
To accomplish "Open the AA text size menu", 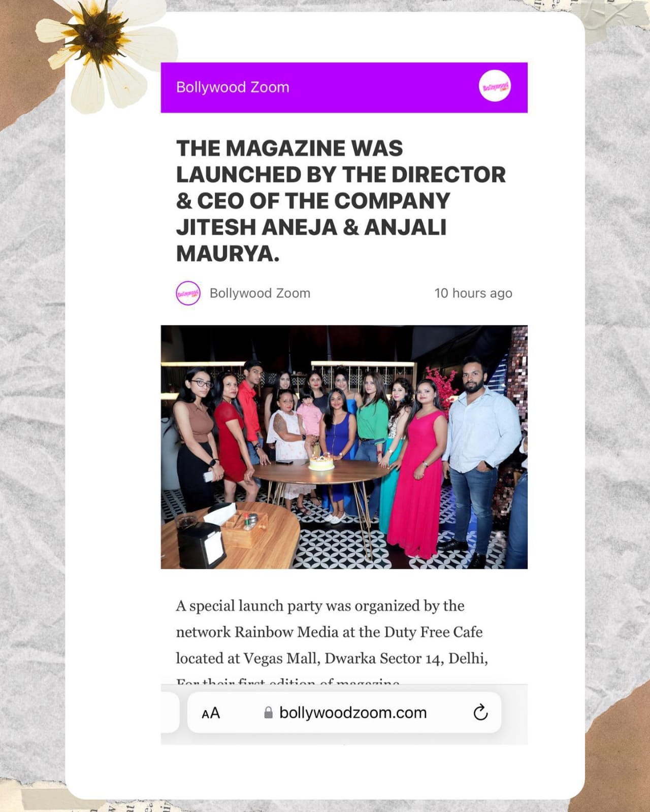I will click(211, 713).
